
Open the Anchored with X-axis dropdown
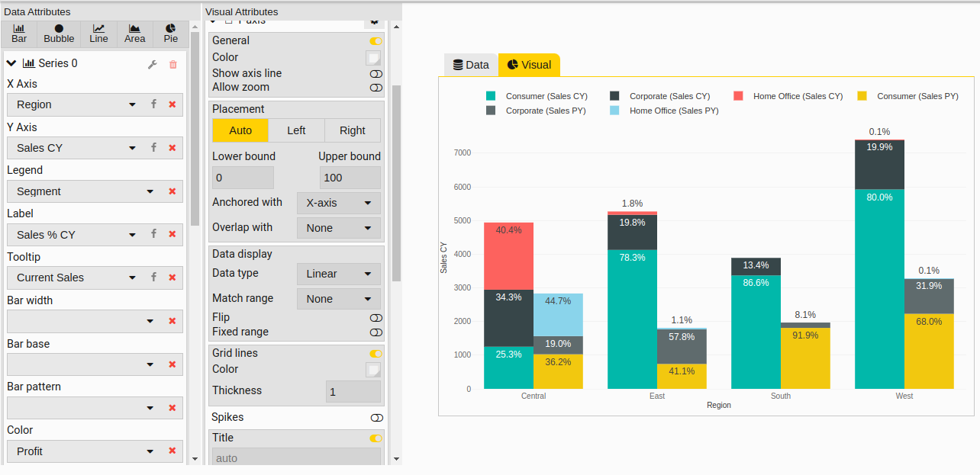338,203
